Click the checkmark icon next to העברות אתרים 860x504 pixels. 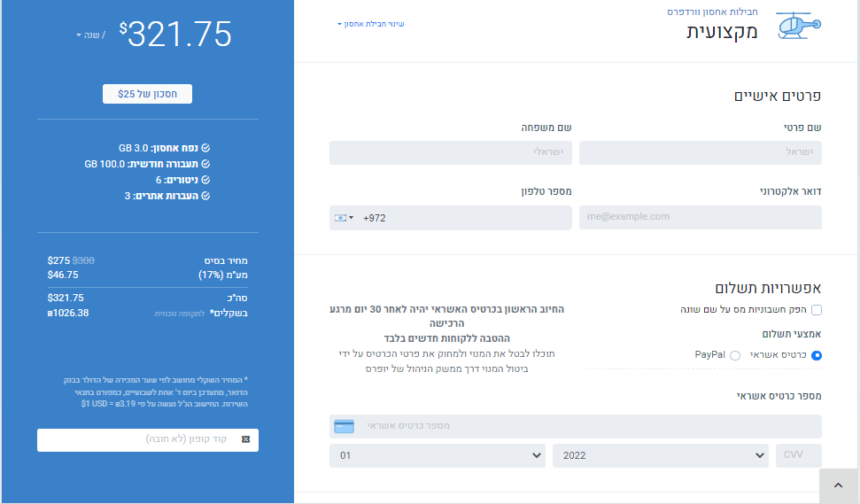pos(205,196)
